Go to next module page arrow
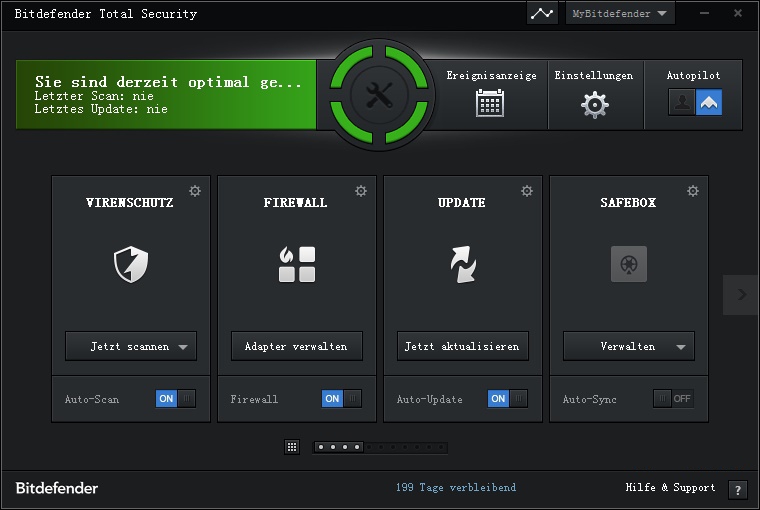 pyautogui.click(x=741, y=294)
